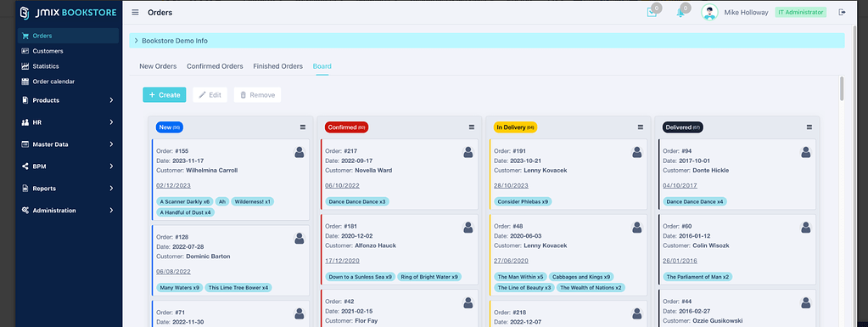Click the 'A Handful of Dust x4' tag
The image size is (868, 327).
[x=186, y=212]
